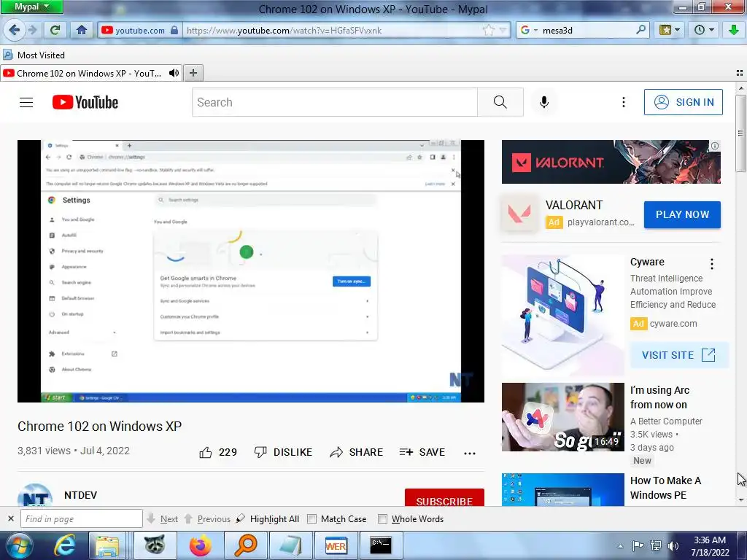747x560 pixels.
Task: Click the Find in page field
Action: (x=82, y=518)
